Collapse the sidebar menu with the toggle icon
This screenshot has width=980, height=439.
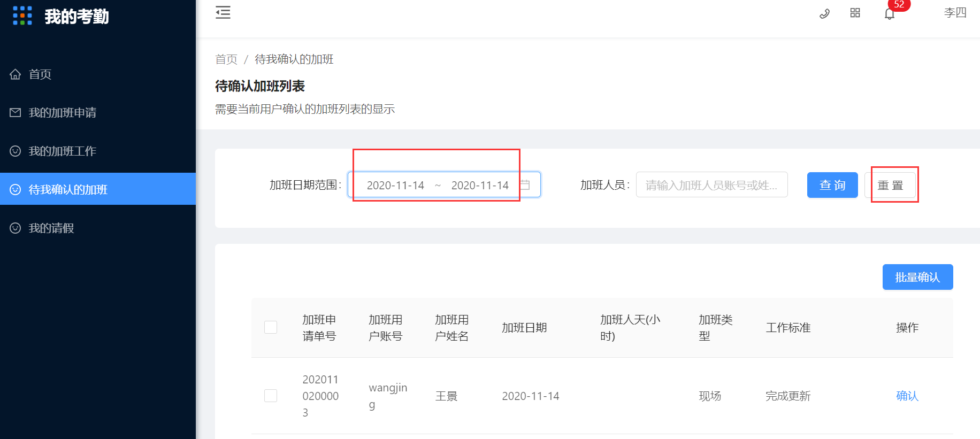[x=223, y=12]
